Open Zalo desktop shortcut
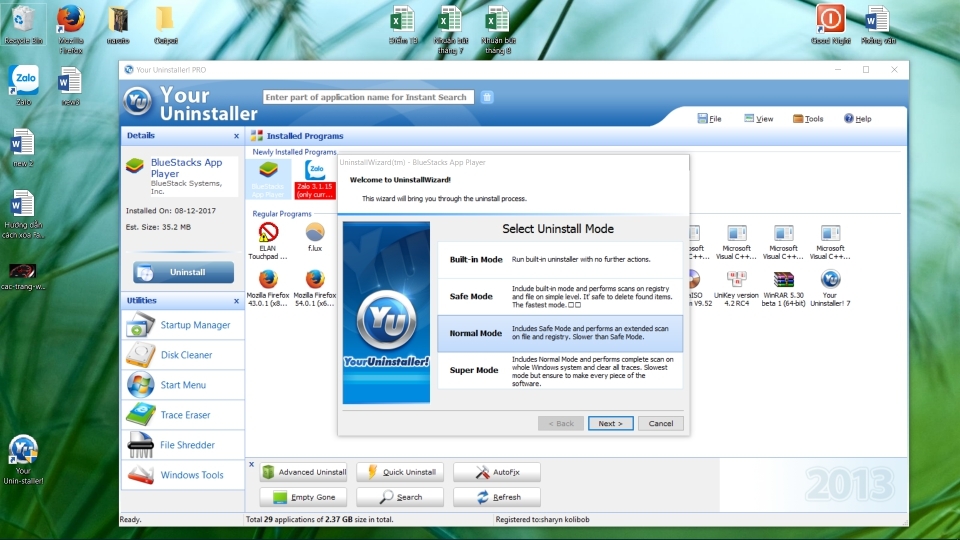This screenshot has width=960, height=540. click(23, 85)
